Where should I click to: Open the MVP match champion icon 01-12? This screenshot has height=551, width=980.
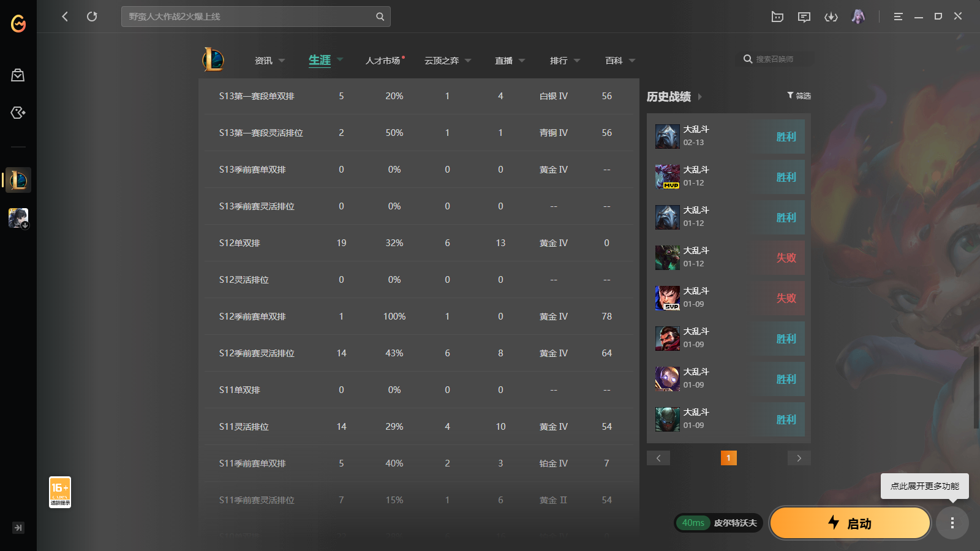pos(668,177)
